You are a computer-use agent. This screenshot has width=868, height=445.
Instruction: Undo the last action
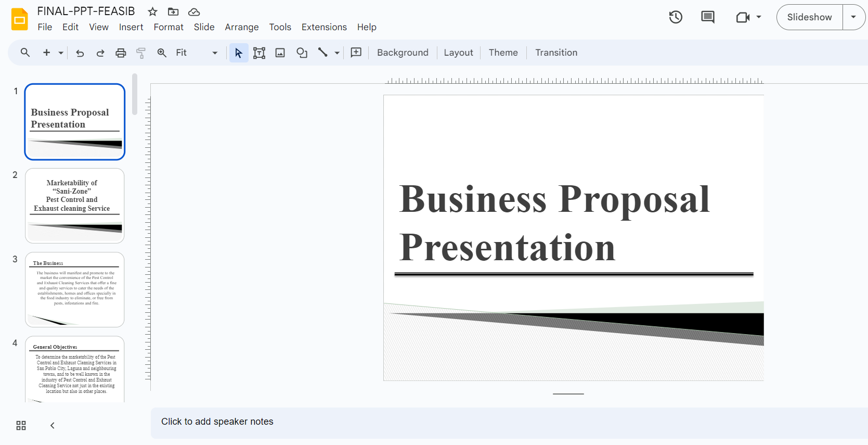pyautogui.click(x=80, y=53)
